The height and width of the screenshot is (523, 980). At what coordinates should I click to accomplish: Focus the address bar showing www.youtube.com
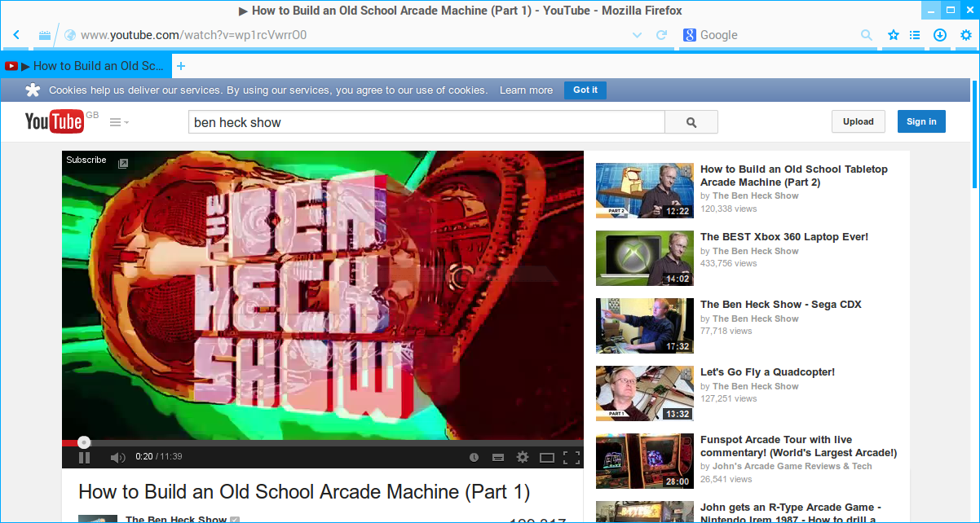point(351,35)
